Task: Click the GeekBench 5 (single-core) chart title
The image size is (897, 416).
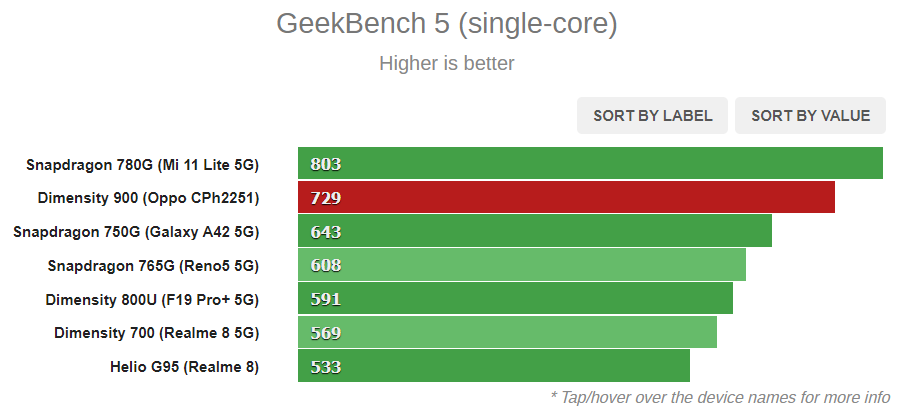Action: click(446, 24)
